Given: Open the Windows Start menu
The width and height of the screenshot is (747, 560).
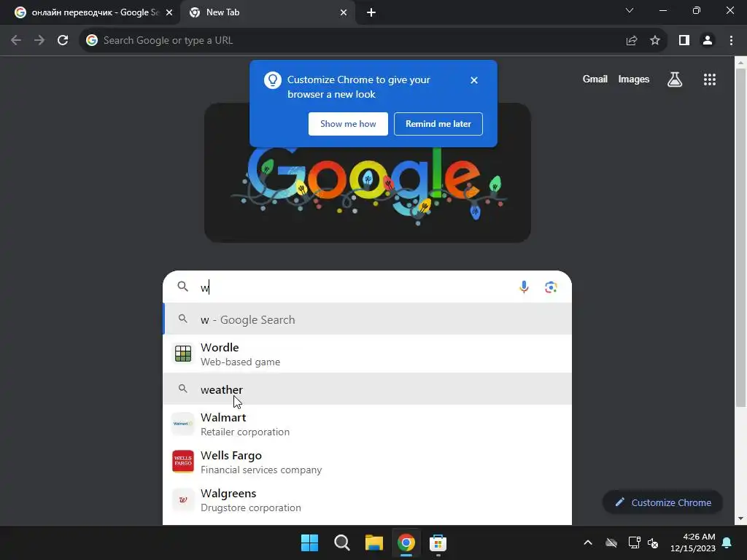Looking at the screenshot, I should [309, 542].
